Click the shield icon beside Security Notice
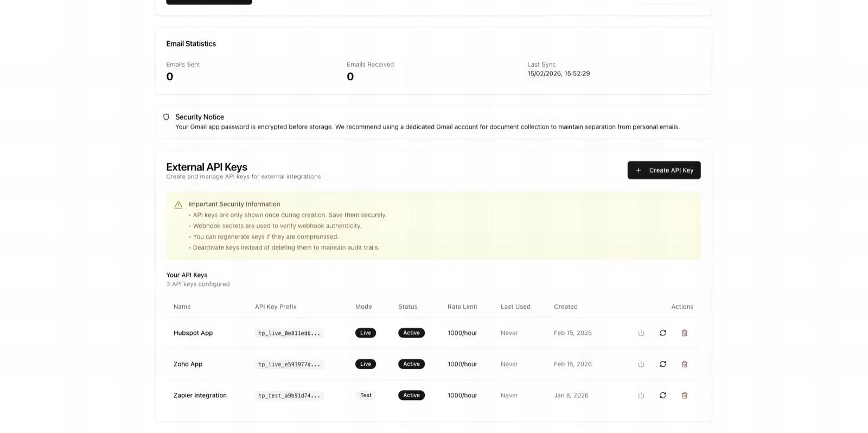Screen dimensions: 868x433 166,117
